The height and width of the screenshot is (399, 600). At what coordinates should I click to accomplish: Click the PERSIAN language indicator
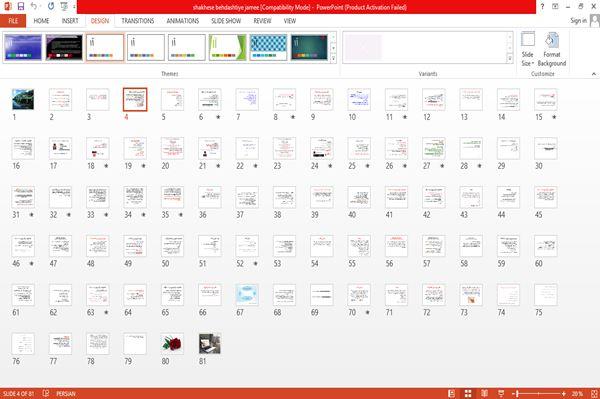pos(66,394)
